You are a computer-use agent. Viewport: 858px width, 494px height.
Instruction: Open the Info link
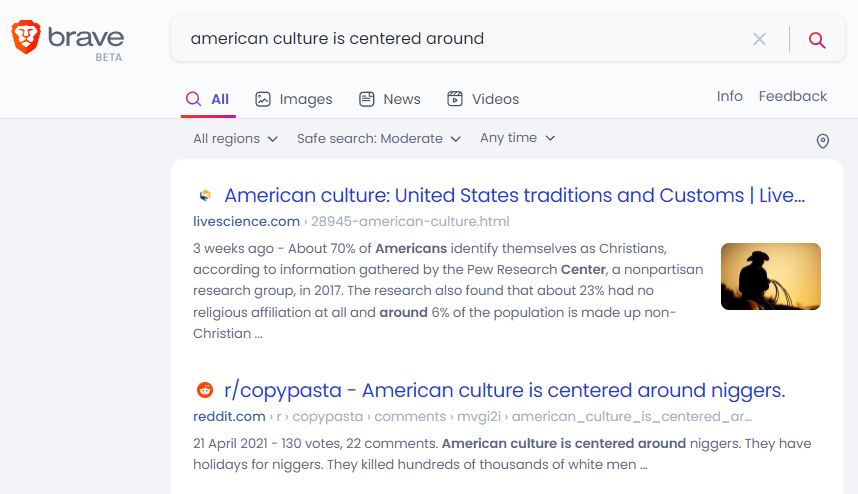pos(729,96)
